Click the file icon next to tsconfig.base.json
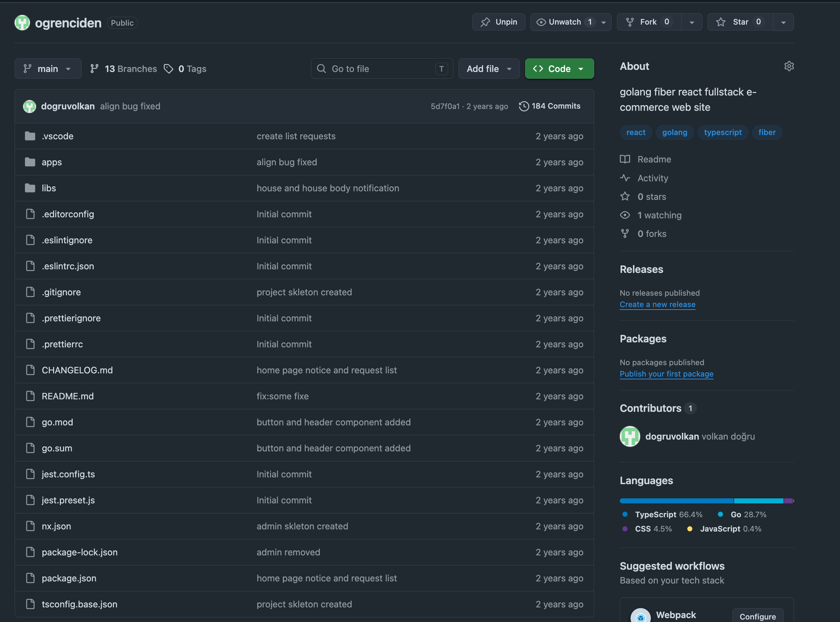This screenshot has width=840, height=622. click(30, 604)
